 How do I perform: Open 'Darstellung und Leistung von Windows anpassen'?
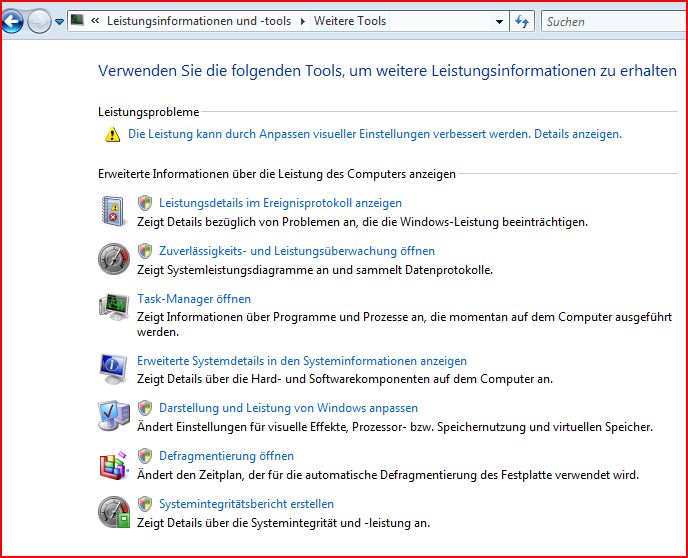pyautogui.click(x=288, y=408)
